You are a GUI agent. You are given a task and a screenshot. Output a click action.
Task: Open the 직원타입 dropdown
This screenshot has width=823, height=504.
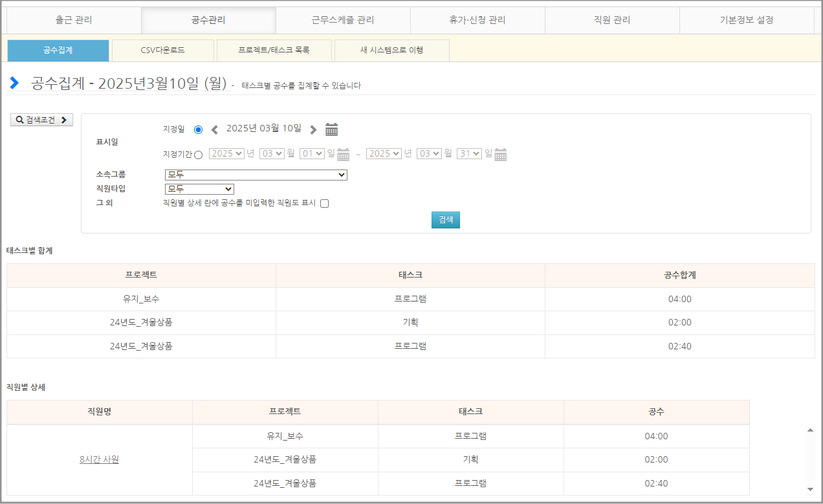[x=199, y=189]
